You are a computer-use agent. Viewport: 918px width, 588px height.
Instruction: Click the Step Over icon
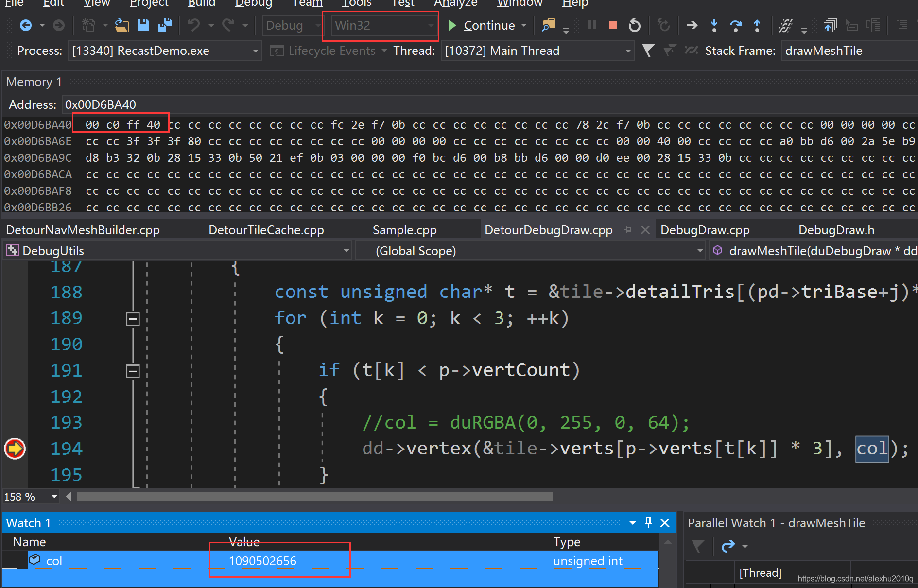pos(736,25)
